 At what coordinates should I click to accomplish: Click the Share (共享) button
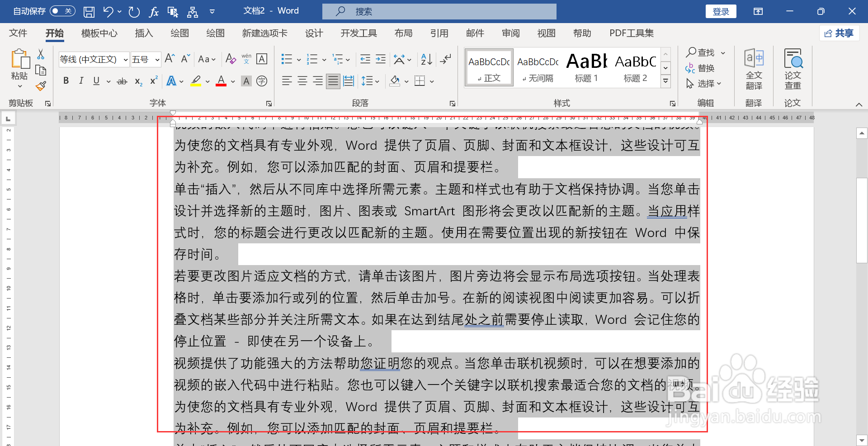pyautogui.click(x=839, y=33)
